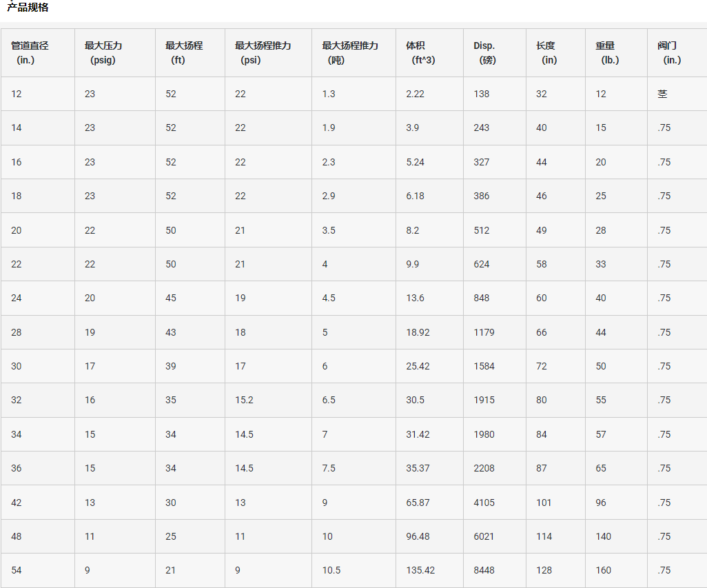This screenshot has width=707, height=588.
Task: Select the Disp. value 1179 cell
Action: [495, 332]
